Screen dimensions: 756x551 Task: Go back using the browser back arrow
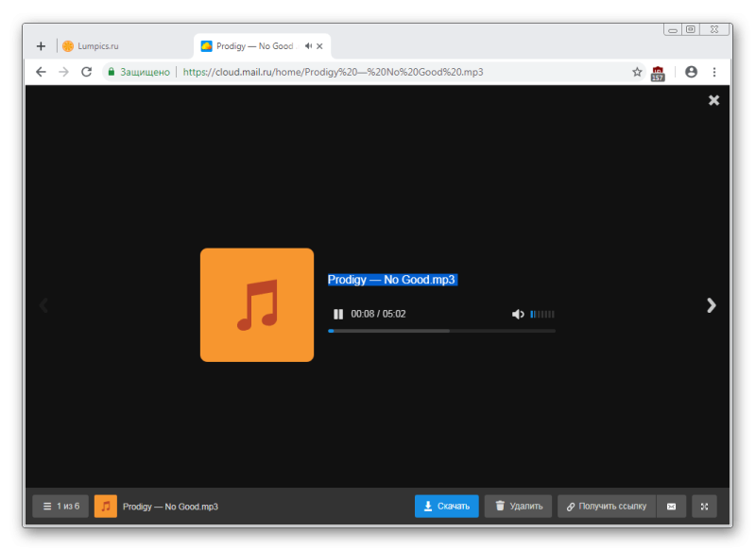click(41, 72)
